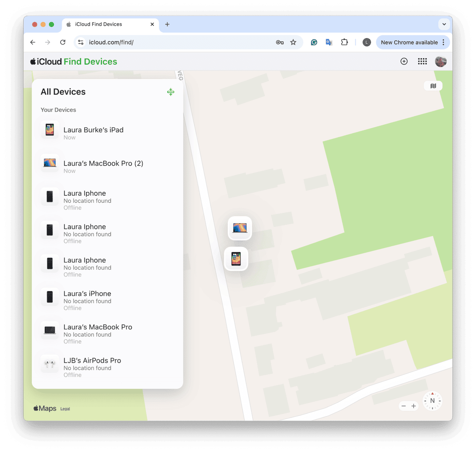
Task: Click the Grammarly extension icon
Action: click(313, 42)
